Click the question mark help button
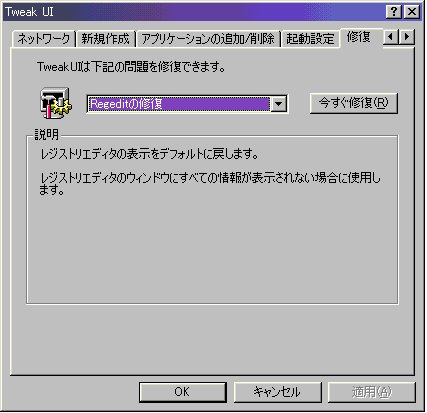The image size is (427, 413). coord(394,12)
